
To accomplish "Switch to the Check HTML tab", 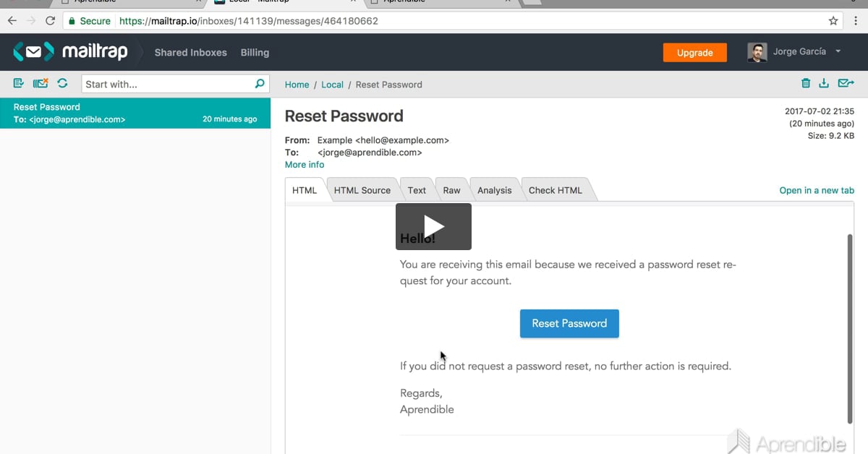I will [555, 190].
